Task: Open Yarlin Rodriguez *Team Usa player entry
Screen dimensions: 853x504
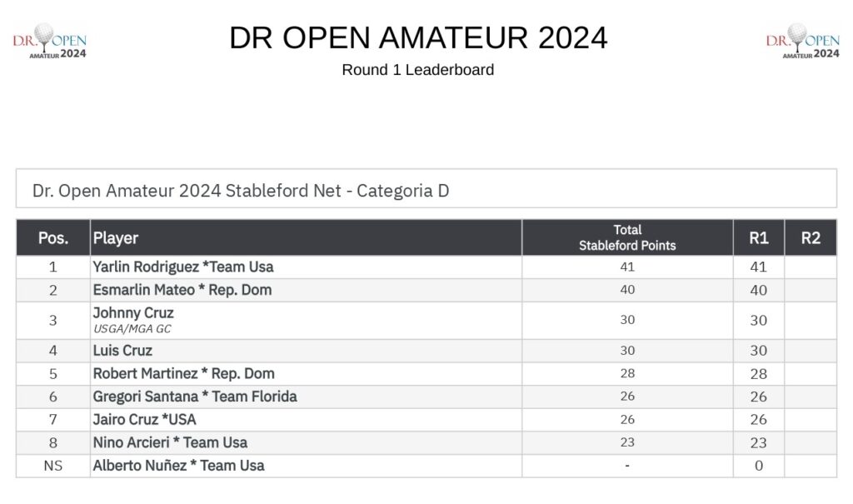Action: pyautogui.click(x=182, y=267)
